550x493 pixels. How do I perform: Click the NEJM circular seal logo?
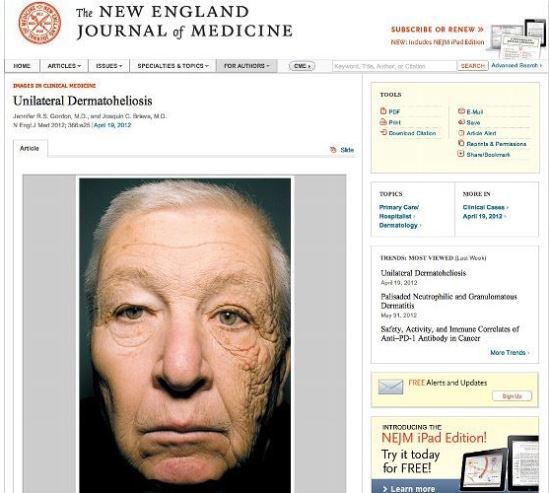tap(40, 23)
